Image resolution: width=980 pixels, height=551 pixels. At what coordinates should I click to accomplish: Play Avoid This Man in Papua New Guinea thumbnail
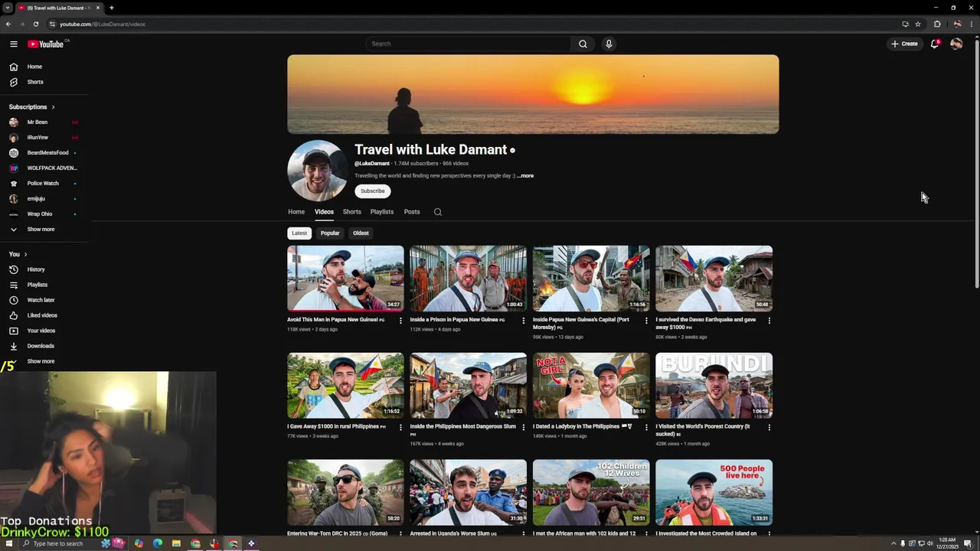point(345,278)
